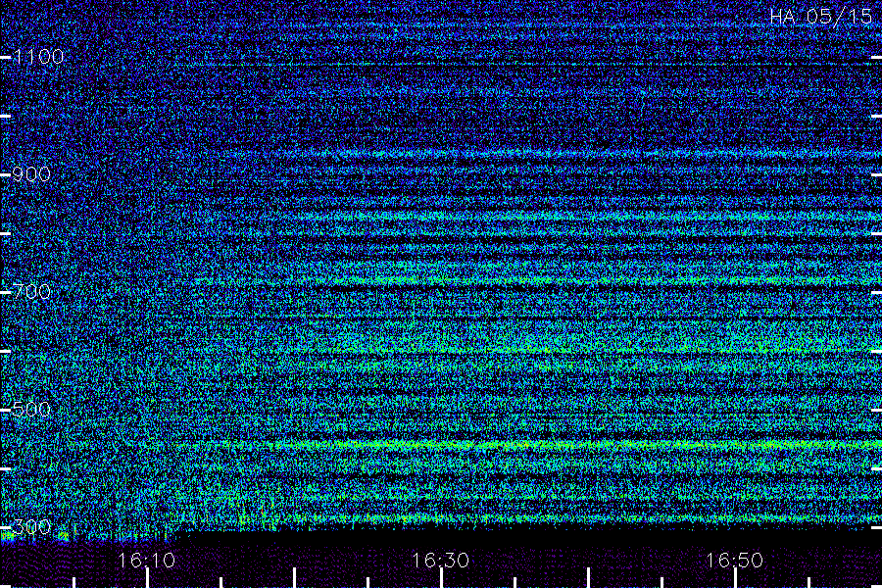Image resolution: width=882 pixels, height=588 pixels.
Task: Click the 300 frequency axis label
Action: point(31,527)
